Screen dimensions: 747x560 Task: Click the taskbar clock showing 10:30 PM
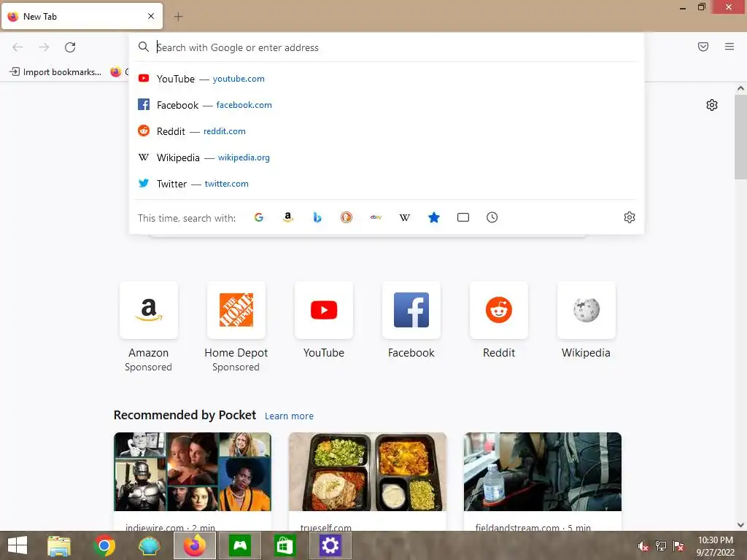coord(716,546)
